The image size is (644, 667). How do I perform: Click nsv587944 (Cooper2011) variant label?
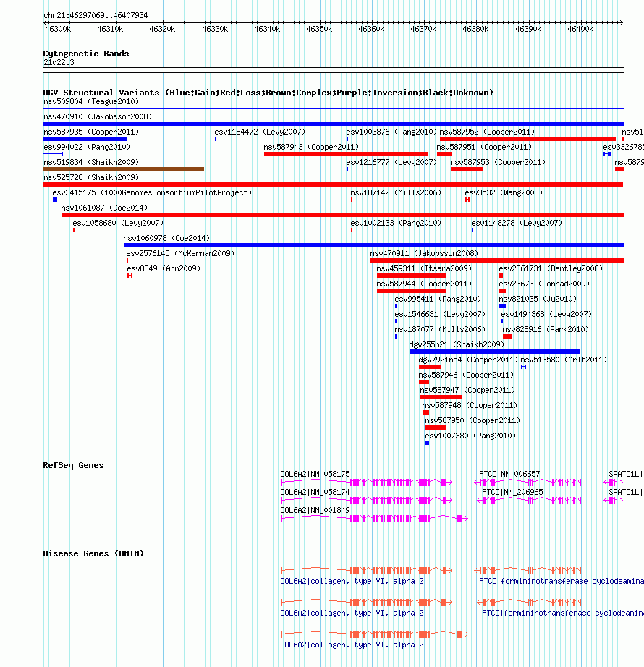(424, 284)
